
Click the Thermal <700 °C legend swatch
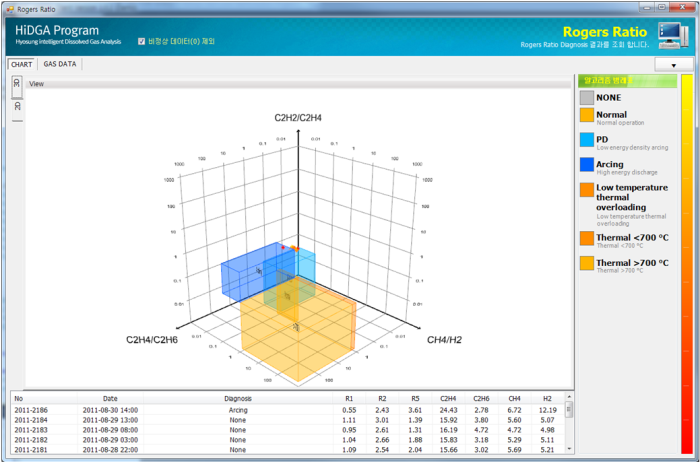click(x=587, y=238)
